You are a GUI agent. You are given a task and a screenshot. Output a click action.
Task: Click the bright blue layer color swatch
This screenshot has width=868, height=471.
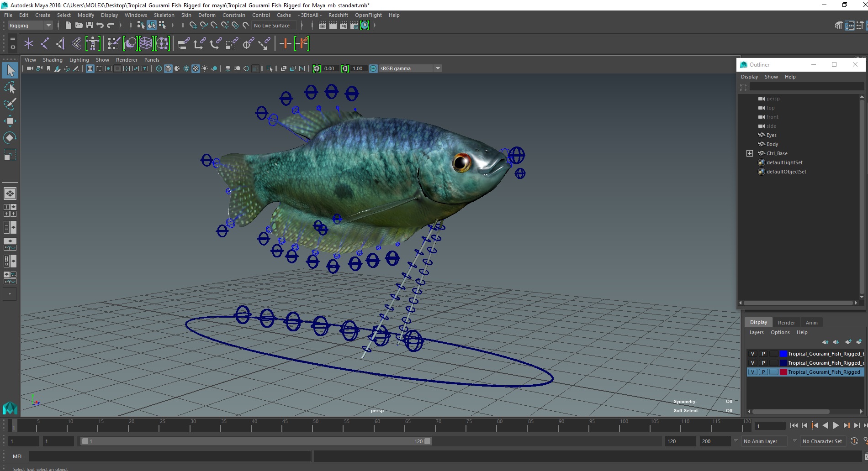tap(783, 354)
